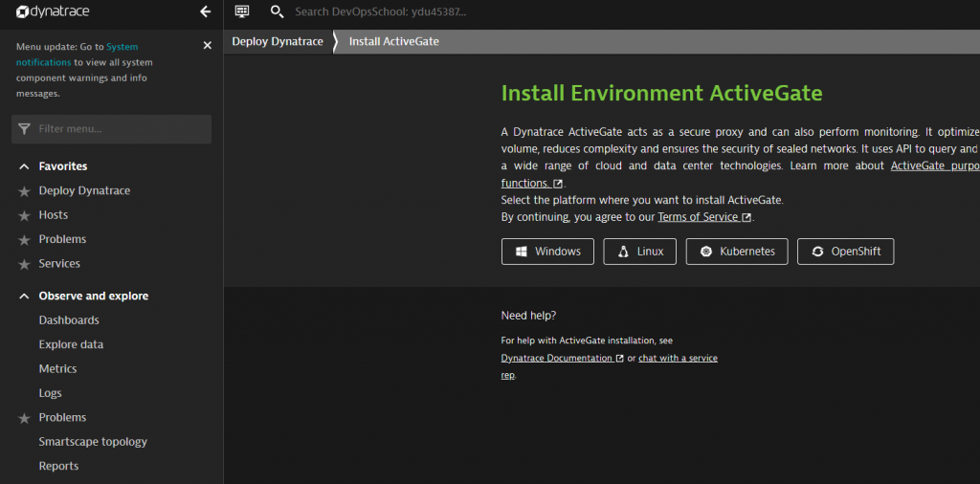The width and height of the screenshot is (980, 484).
Task: Collapse the sidebar with the back arrow
Action: coord(205,11)
